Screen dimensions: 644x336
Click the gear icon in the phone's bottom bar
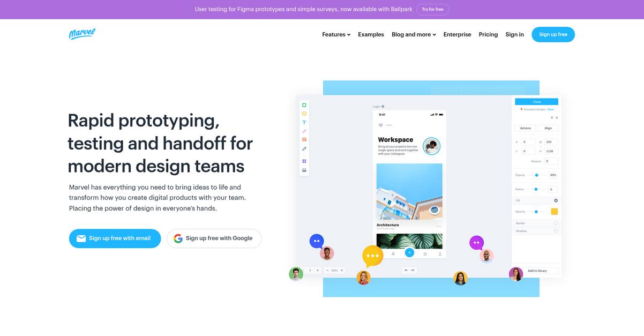click(425, 254)
